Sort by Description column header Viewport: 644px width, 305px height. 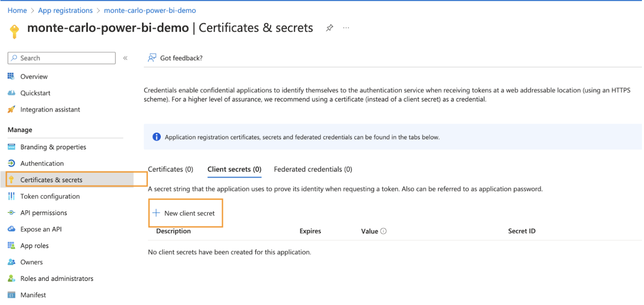coord(174,231)
